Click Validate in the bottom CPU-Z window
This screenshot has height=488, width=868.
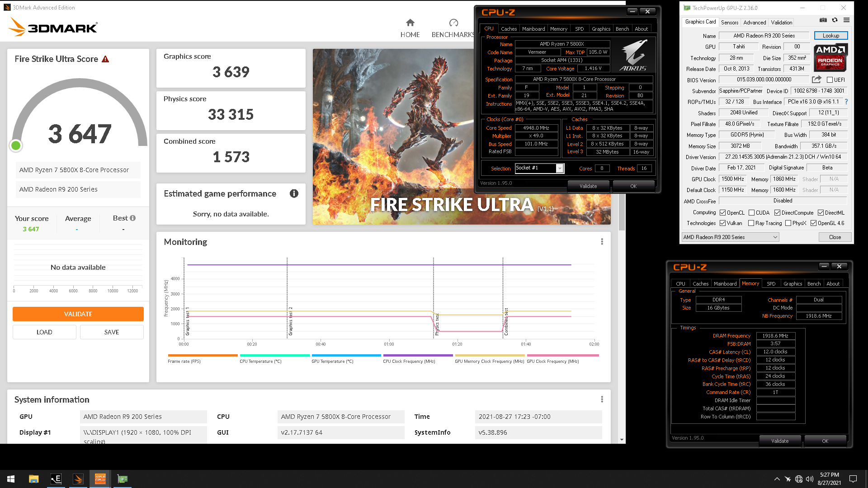point(779,441)
